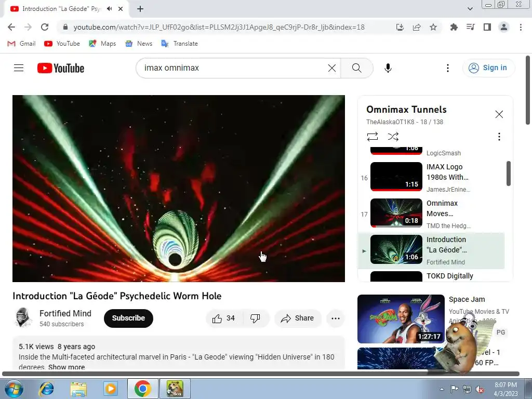Go back in browser history

11,27
